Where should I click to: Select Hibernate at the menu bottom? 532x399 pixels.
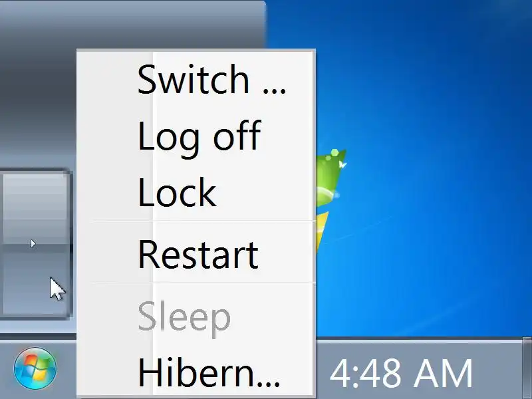point(209,372)
